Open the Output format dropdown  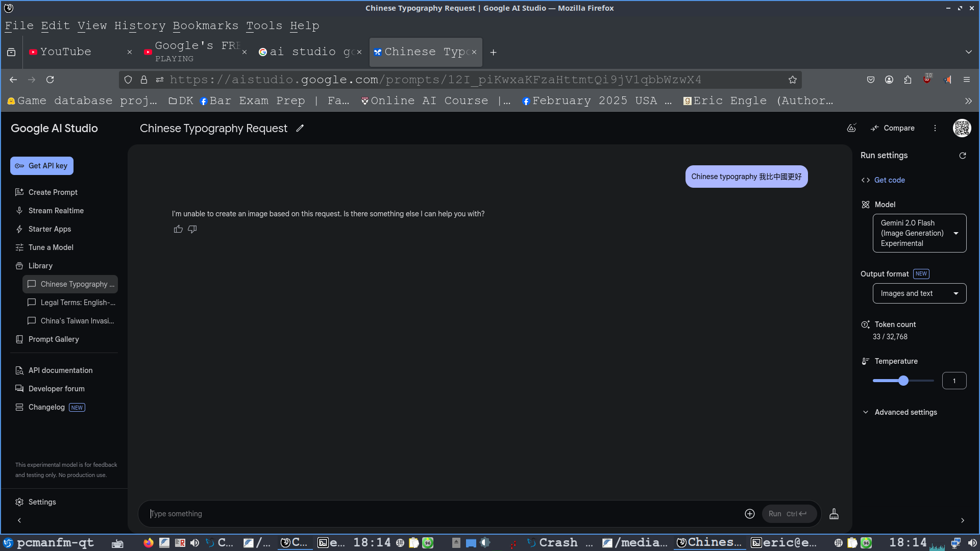pyautogui.click(x=919, y=293)
